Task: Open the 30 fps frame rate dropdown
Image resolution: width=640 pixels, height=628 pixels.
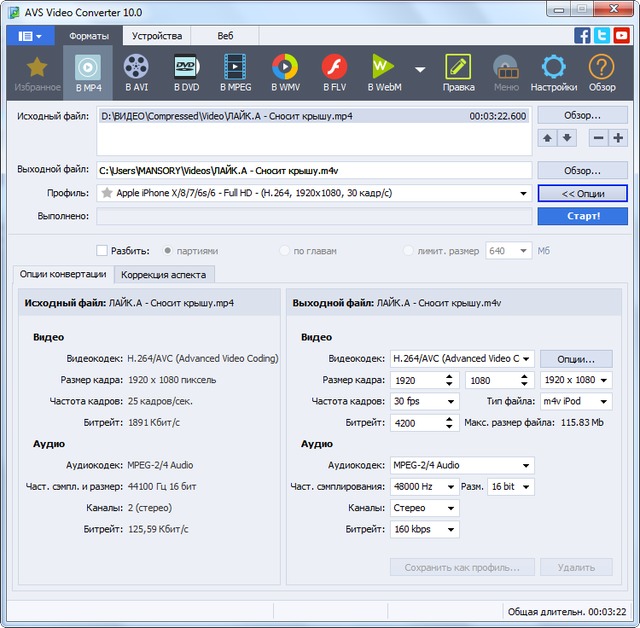Action: [x=424, y=402]
